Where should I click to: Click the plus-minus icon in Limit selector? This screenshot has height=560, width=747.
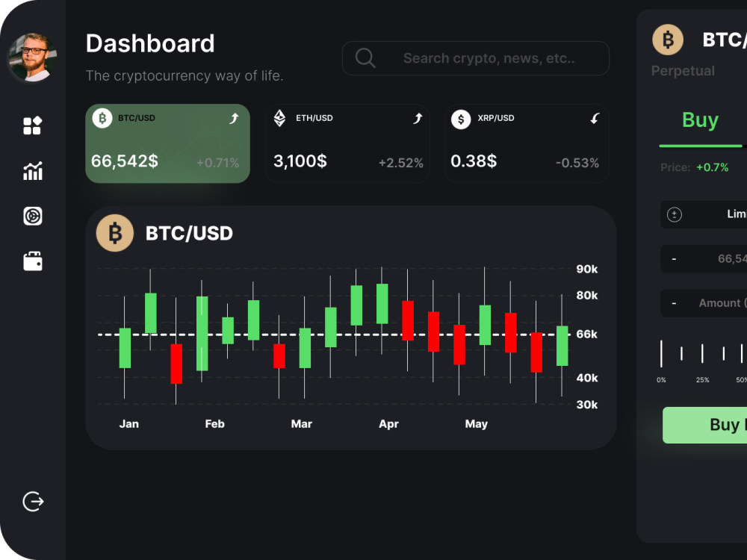(674, 215)
